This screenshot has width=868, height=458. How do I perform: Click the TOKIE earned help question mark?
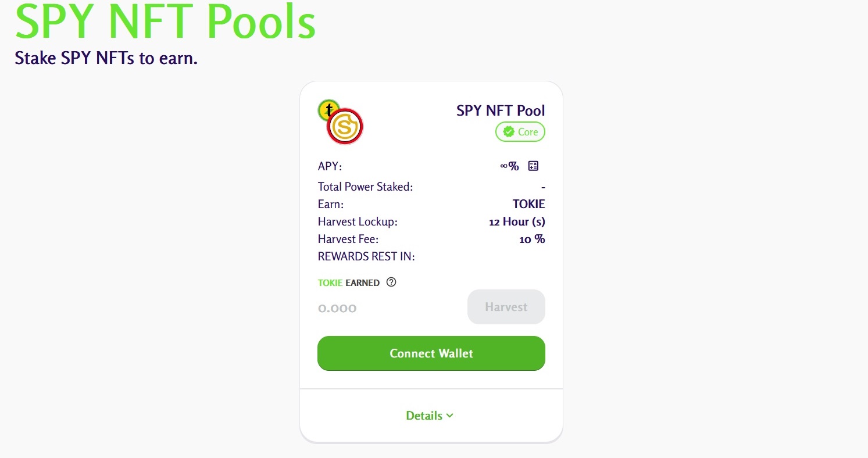[x=391, y=282]
